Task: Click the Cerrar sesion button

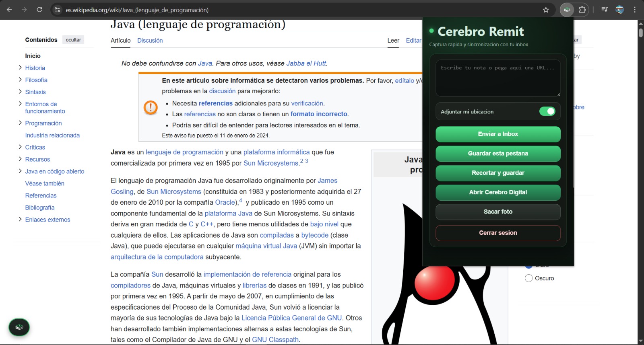Action: (498, 233)
